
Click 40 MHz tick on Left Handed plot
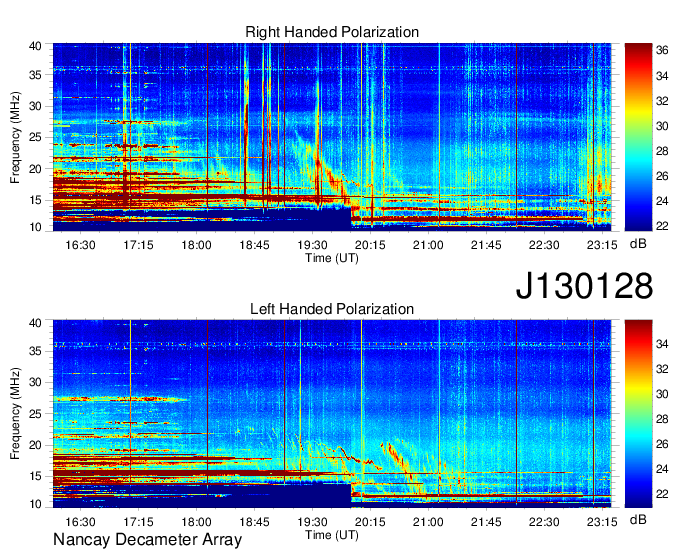coord(35,323)
